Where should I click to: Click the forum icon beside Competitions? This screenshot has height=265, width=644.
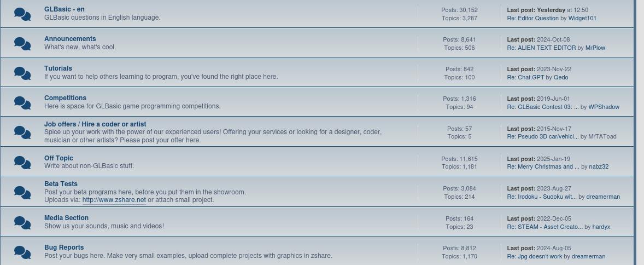click(x=22, y=102)
